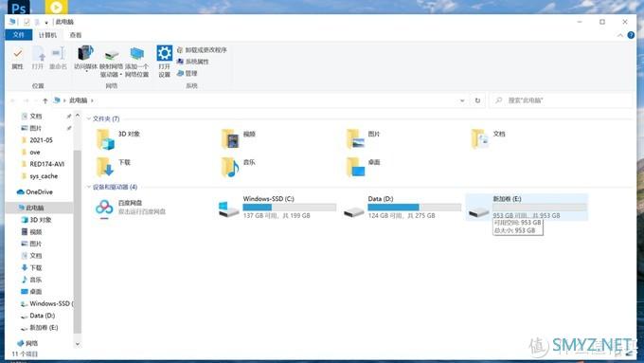Screen dimensions: 644x363
Task: Open the 桌面 desktop folder in main pane
Action: pyautogui.click(x=363, y=167)
